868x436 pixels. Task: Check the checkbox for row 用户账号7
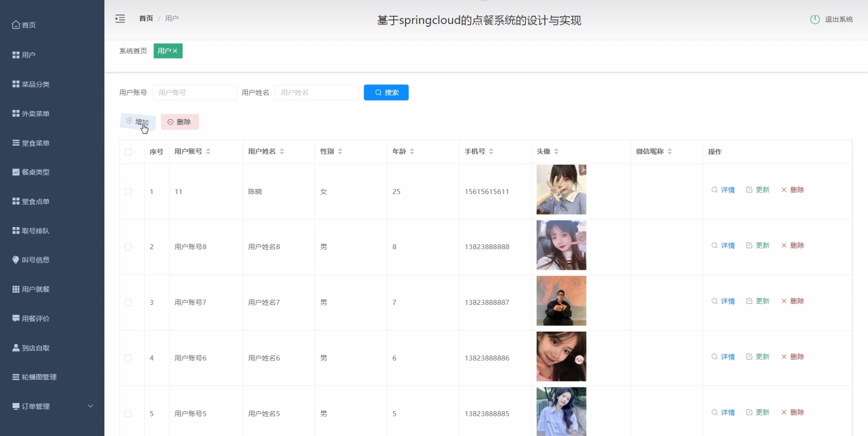click(x=128, y=303)
